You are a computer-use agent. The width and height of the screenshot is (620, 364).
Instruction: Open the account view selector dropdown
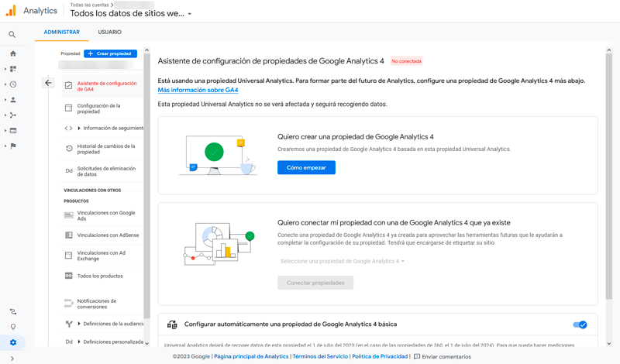130,13
